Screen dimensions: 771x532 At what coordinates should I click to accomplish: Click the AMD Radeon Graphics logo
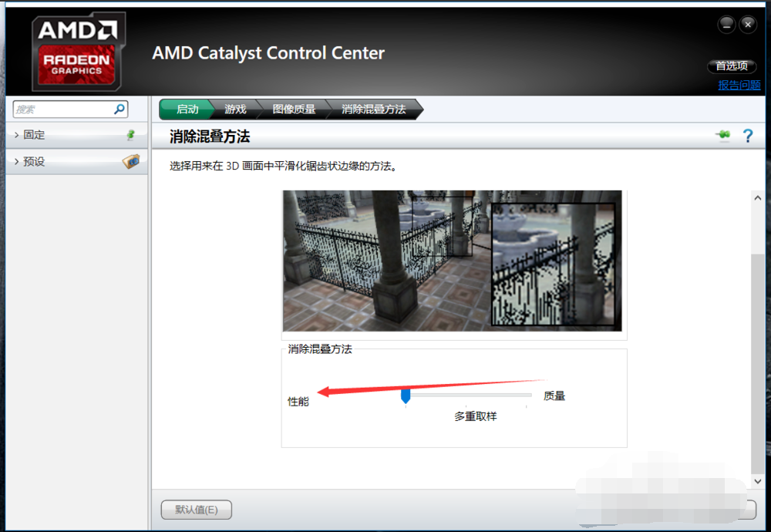pyautogui.click(x=78, y=52)
